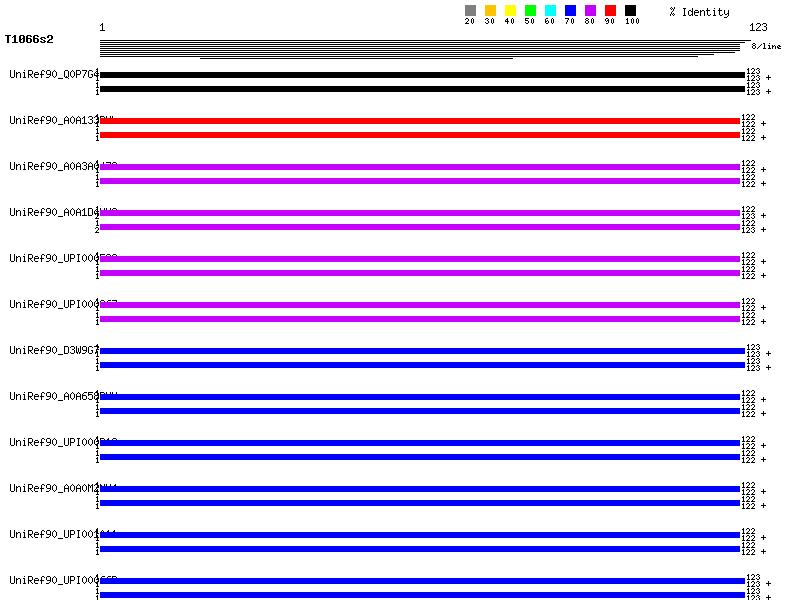Open the UniRef90_Q0P7G4 hit label
Image resolution: width=800 pixels, height=600 pixels.
[54, 74]
